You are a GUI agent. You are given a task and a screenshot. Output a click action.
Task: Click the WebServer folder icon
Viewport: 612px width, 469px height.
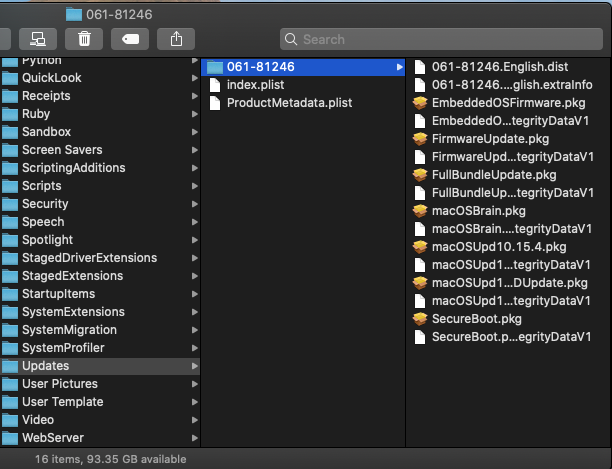(10, 438)
